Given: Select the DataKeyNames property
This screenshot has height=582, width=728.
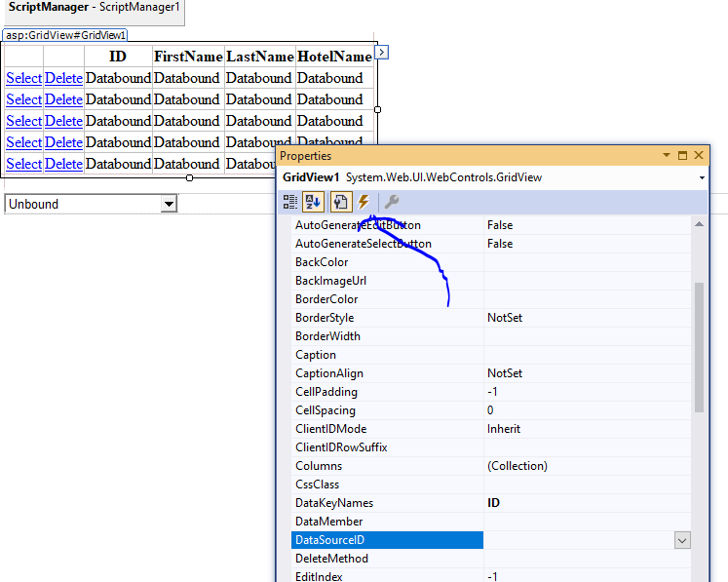Looking at the screenshot, I should click(387, 503).
